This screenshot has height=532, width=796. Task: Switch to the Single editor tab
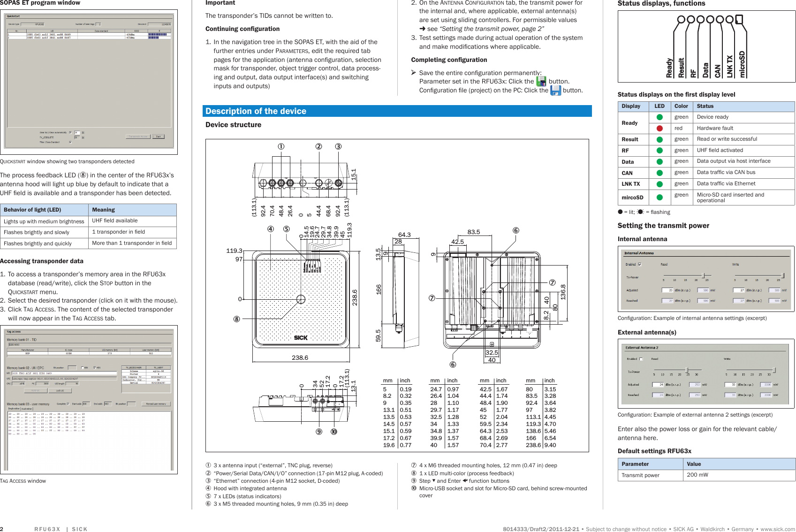14,409
